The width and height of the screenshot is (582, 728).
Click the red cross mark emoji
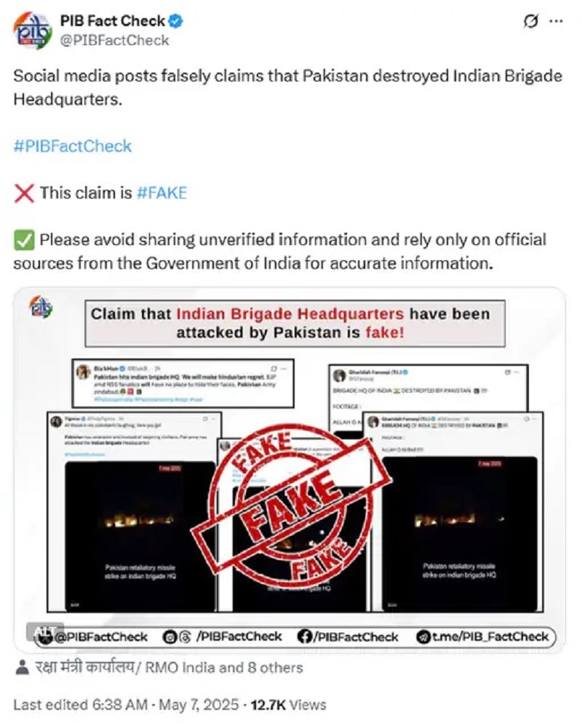24,193
